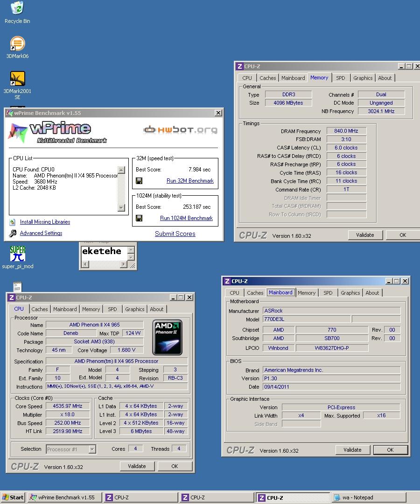Open the CPU tab in the Memory CPU-Z window

point(247,78)
